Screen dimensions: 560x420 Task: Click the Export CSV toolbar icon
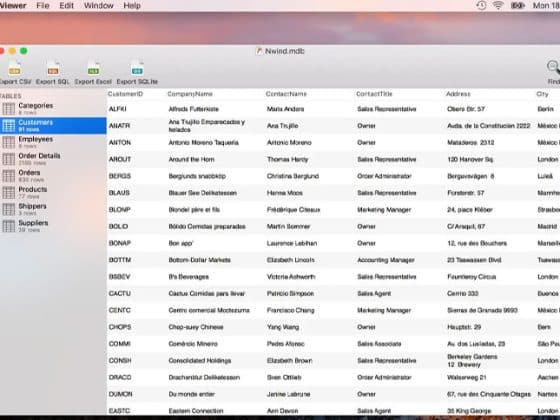coord(14,68)
